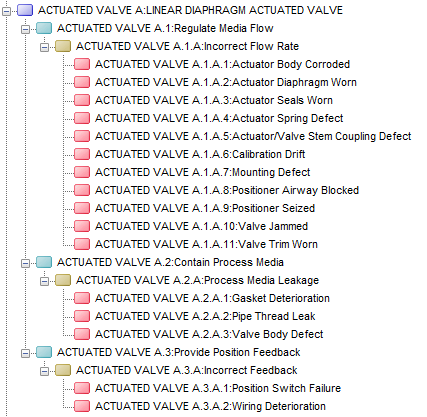
Task: Select the Actuator Diaphragm Worn item
Action: click(226, 82)
